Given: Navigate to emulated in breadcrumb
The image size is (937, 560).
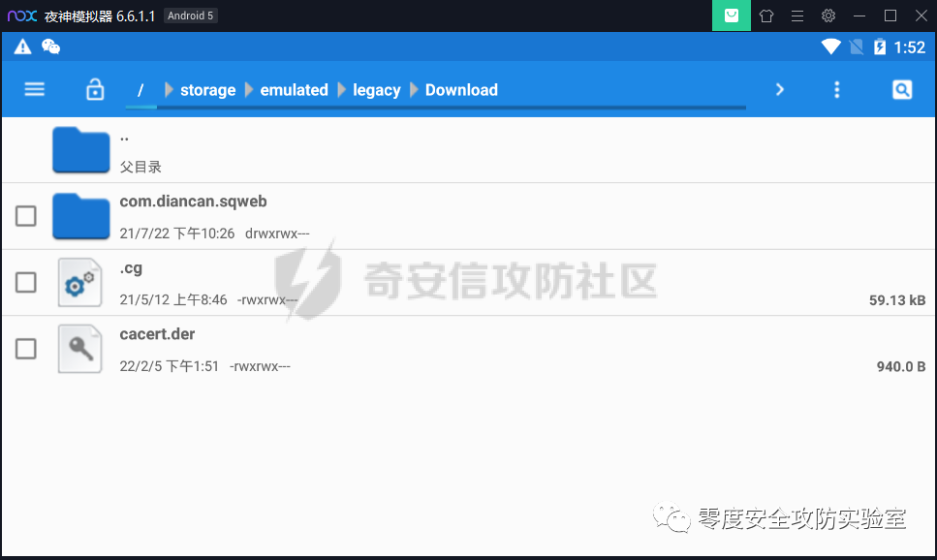Looking at the screenshot, I should coord(294,90).
